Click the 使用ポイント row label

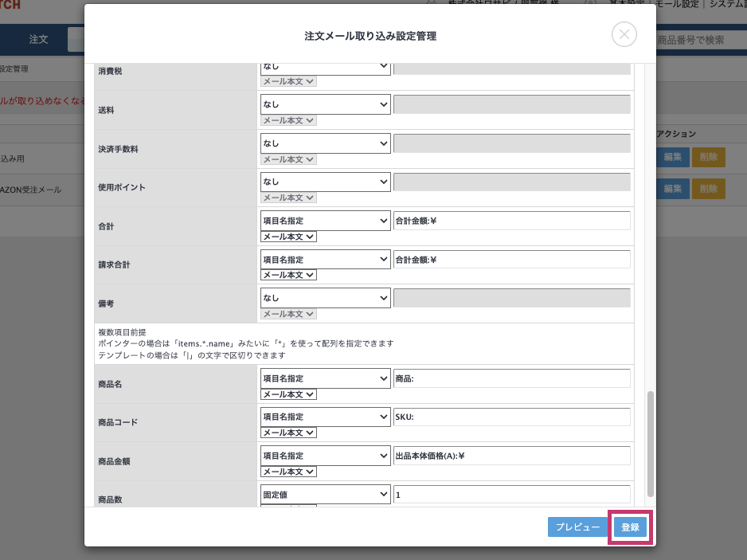tap(122, 187)
